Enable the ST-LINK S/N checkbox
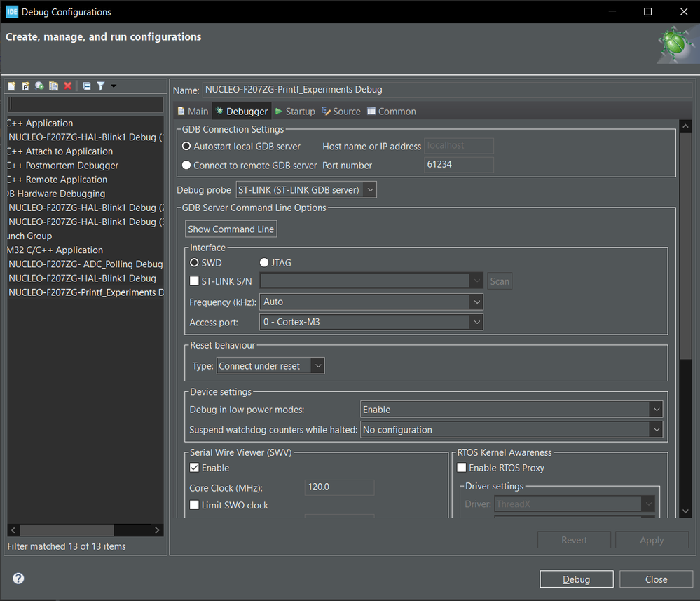Image resolution: width=700 pixels, height=601 pixels. pyautogui.click(x=195, y=281)
